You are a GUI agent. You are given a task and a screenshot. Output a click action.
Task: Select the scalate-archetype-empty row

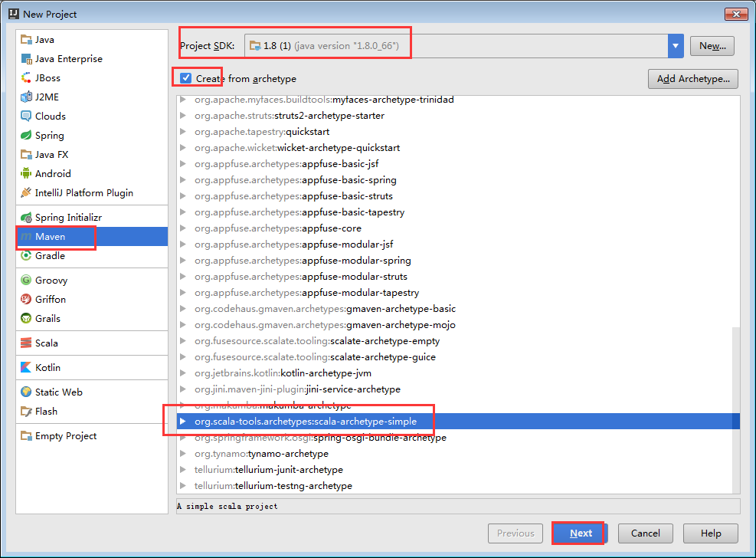[x=458, y=341]
